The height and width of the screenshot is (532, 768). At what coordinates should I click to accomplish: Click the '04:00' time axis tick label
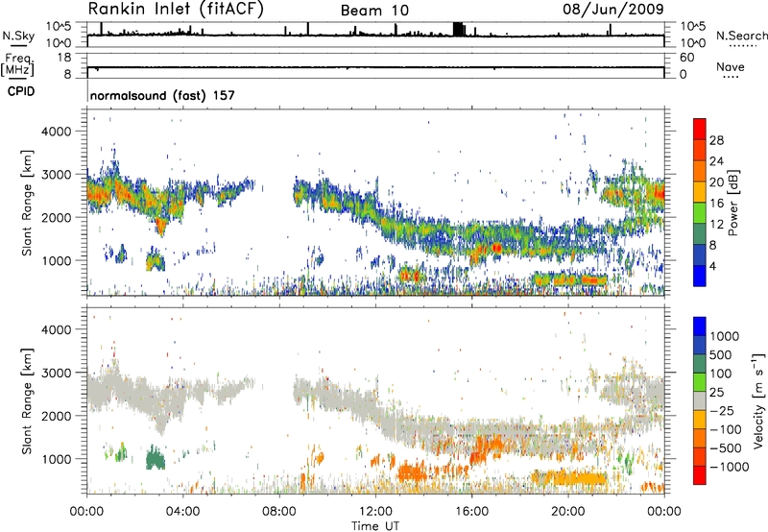pyautogui.click(x=183, y=512)
